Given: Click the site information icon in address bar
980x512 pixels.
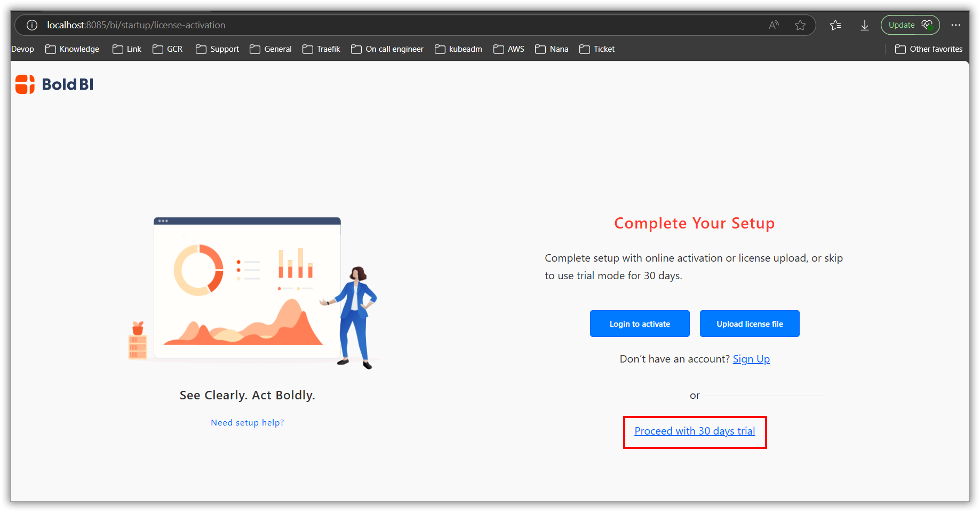Looking at the screenshot, I should coord(32,25).
